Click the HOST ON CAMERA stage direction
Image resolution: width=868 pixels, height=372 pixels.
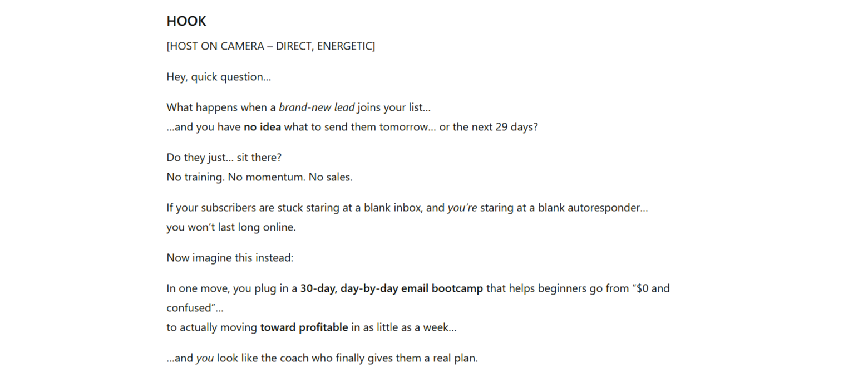coord(270,46)
